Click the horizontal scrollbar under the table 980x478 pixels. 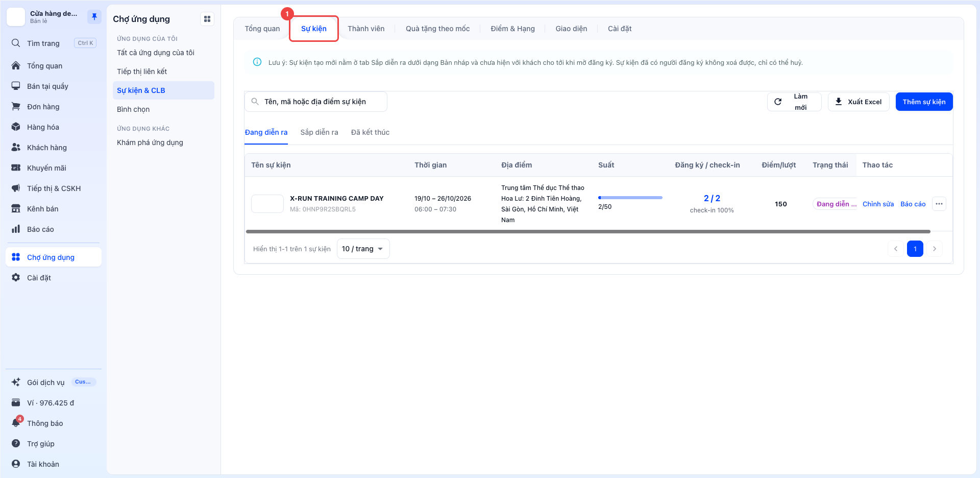[x=588, y=231]
